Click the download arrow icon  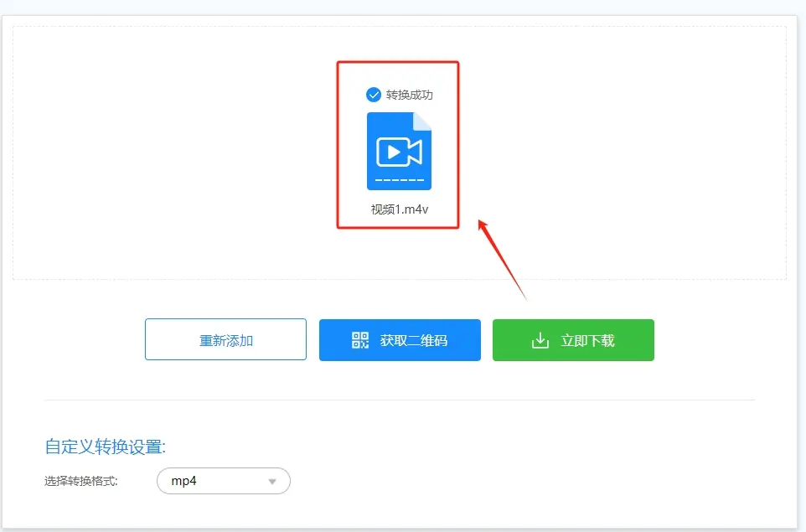[540, 340]
